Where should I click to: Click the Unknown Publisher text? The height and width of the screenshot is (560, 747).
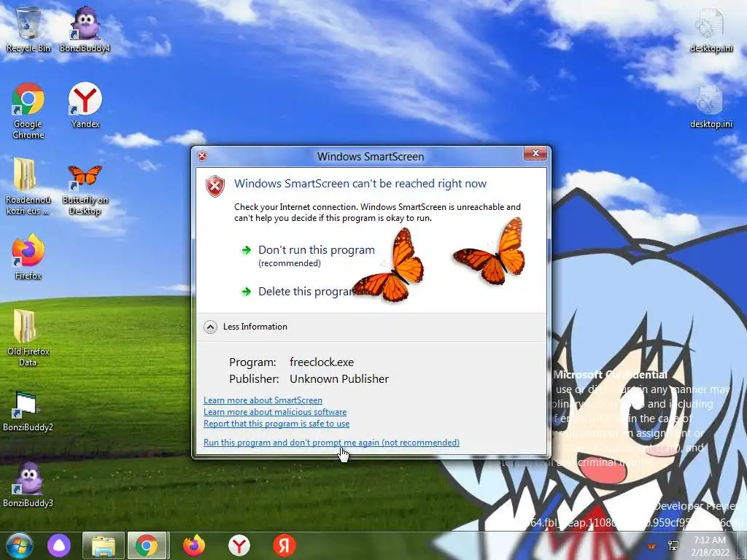tap(339, 379)
